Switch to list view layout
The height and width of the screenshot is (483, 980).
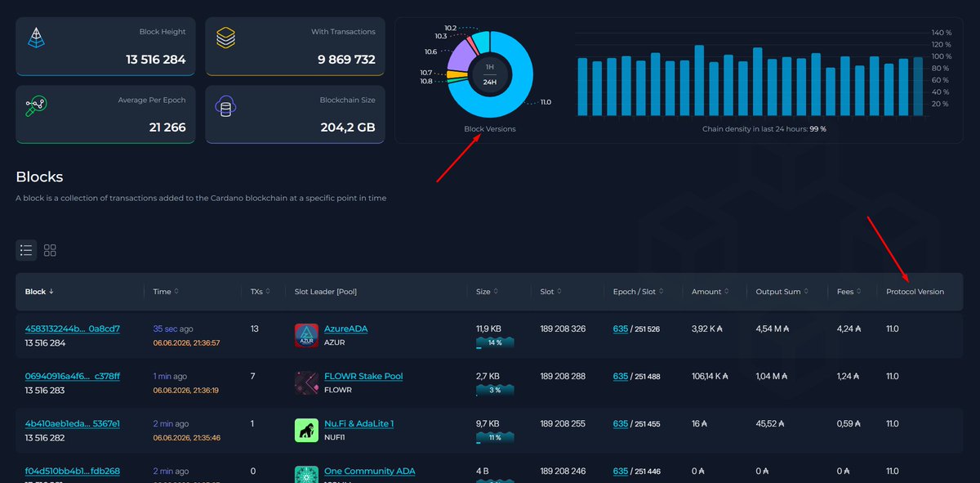tap(26, 250)
